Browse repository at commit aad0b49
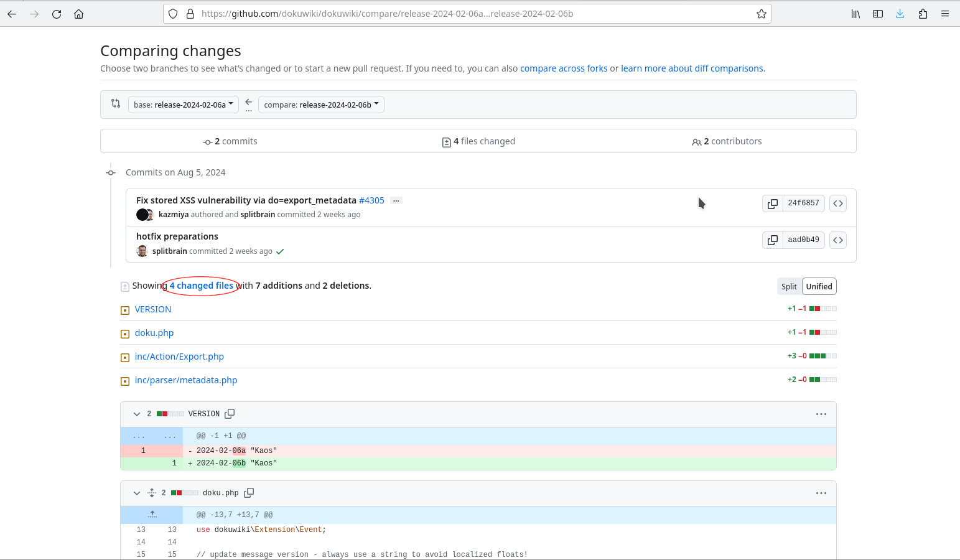The height and width of the screenshot is (560, 960). (837, 240)
